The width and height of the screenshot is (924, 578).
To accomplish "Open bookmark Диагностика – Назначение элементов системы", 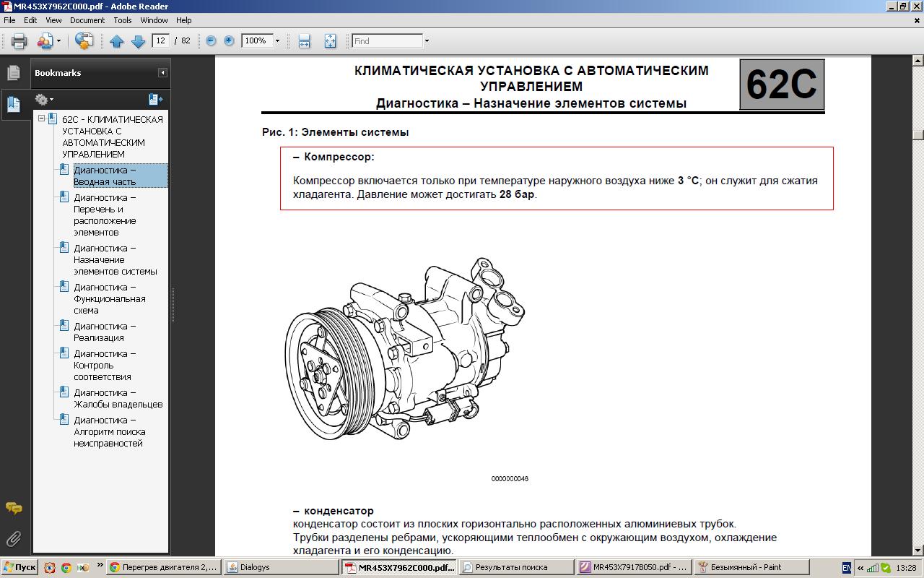I will click(x=115, y=259).
